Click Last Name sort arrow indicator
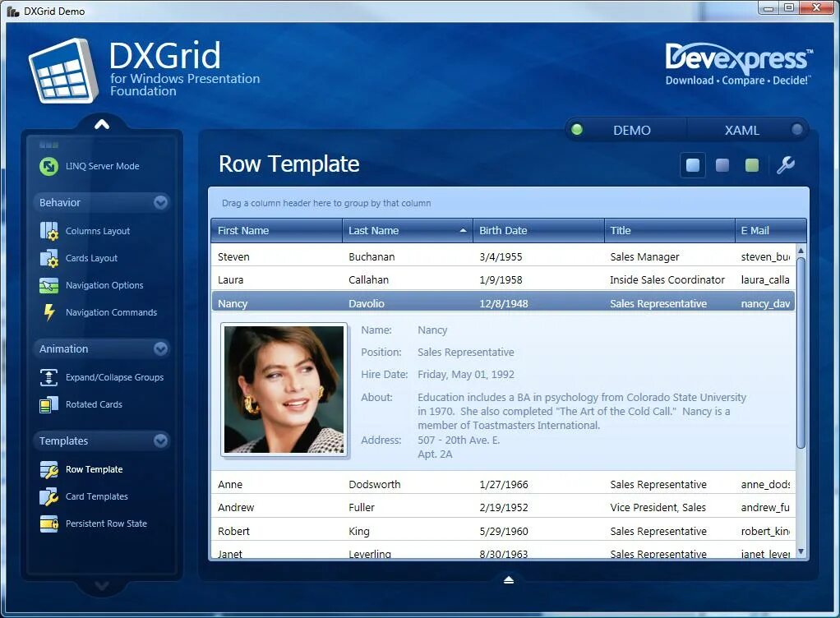This screenshot has height=618, width=840. [463, 231]
